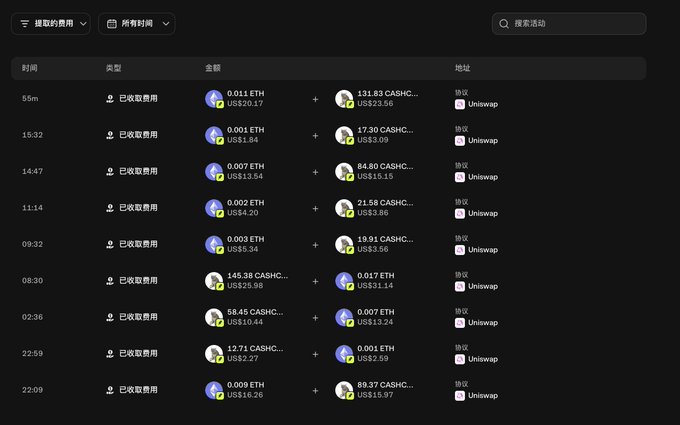
Task: Click the 22:09 timestamp
Action: tap(33, 390)
